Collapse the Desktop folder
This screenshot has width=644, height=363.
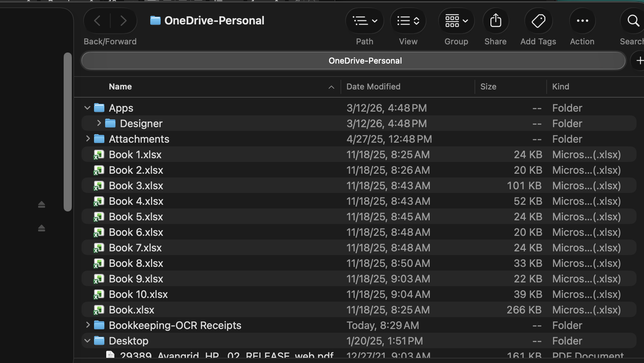[x=87, y=341]
